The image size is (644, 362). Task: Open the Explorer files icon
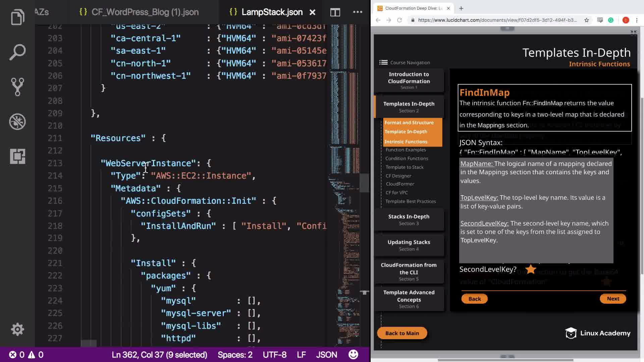17,17
